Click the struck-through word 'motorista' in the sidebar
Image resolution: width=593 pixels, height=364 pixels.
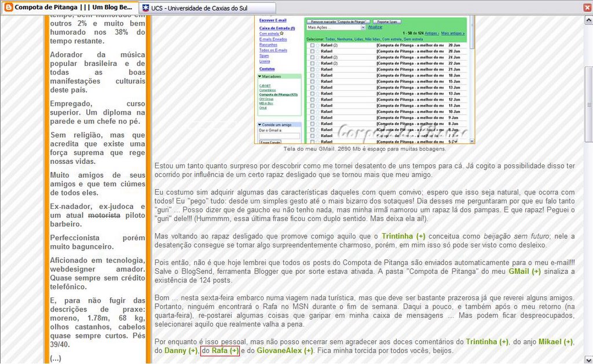coord(104,215)
